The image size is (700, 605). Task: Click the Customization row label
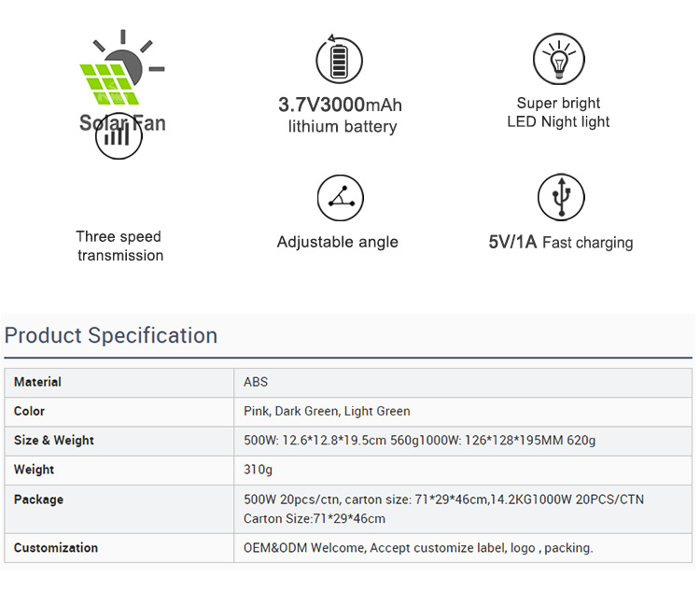point(56,548)
